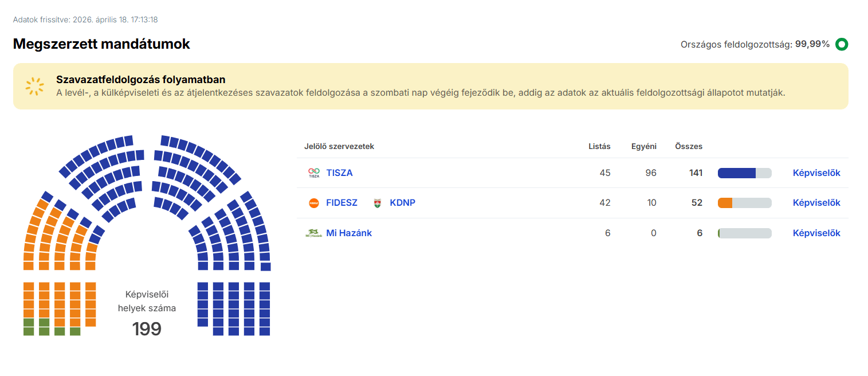
Task: Click the yellow loading spinner icon
Action: (x=35, y=86)
